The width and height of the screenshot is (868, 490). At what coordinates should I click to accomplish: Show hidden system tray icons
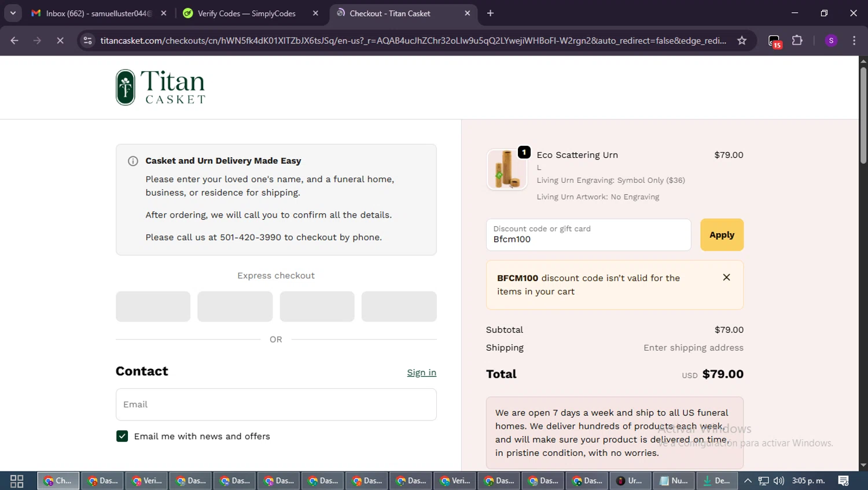point(748,481)
